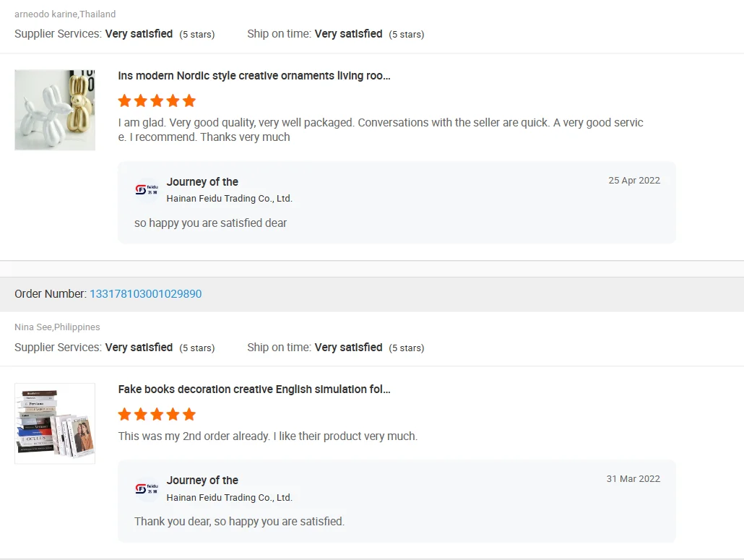The width and height of the screenshot is (744, 560).
Task: Click the Feidu logo in the 25 Apr reply
Action: point(147,189)
